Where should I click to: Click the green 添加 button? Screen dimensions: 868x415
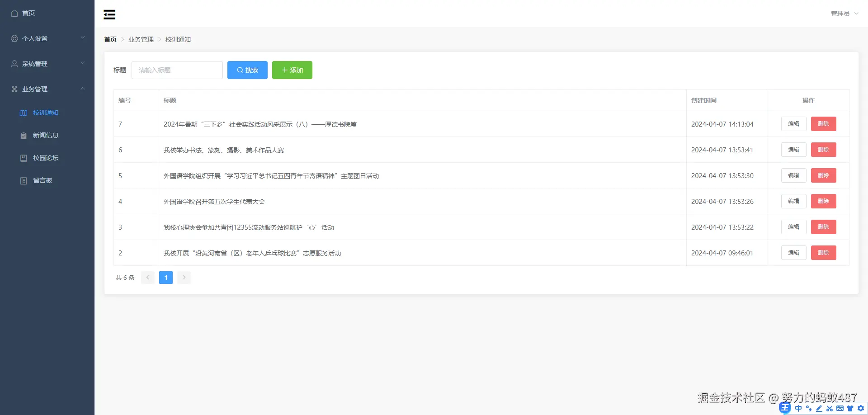(x=292, y=70)
